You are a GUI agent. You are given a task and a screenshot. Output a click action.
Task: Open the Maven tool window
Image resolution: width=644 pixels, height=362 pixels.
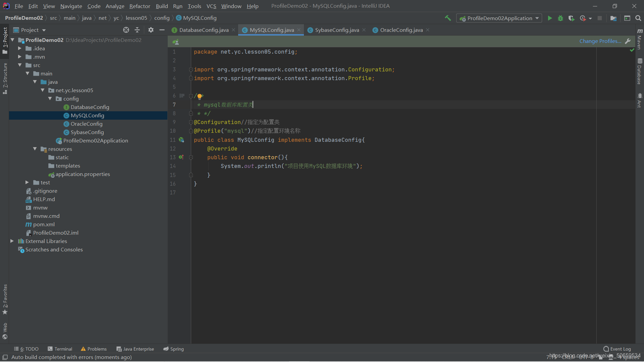[x=640, y=39]
